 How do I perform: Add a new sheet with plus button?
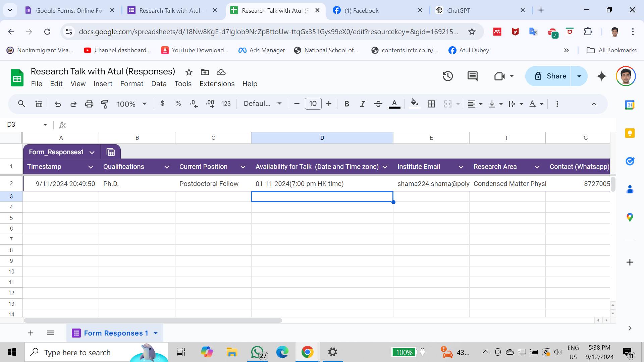pos(31,333)
